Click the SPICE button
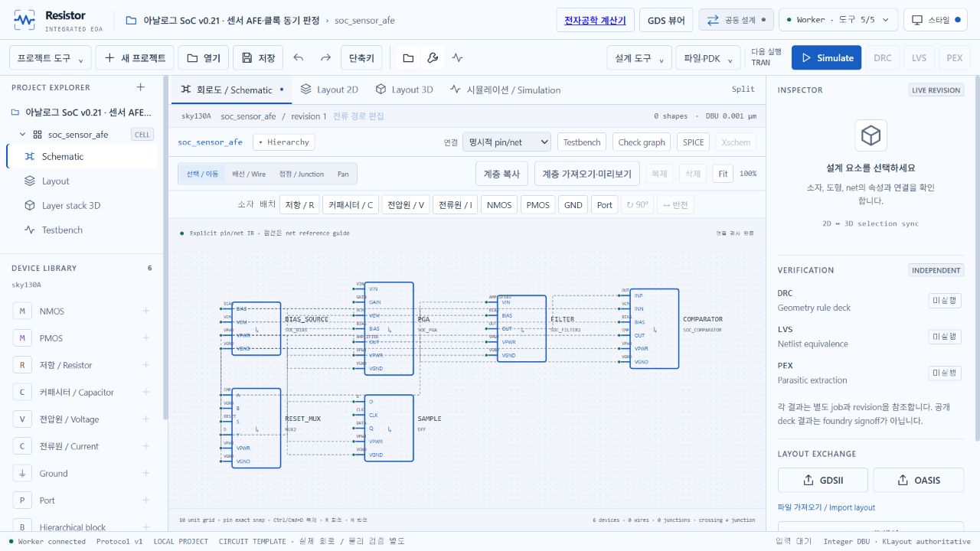 click(693, 142)
